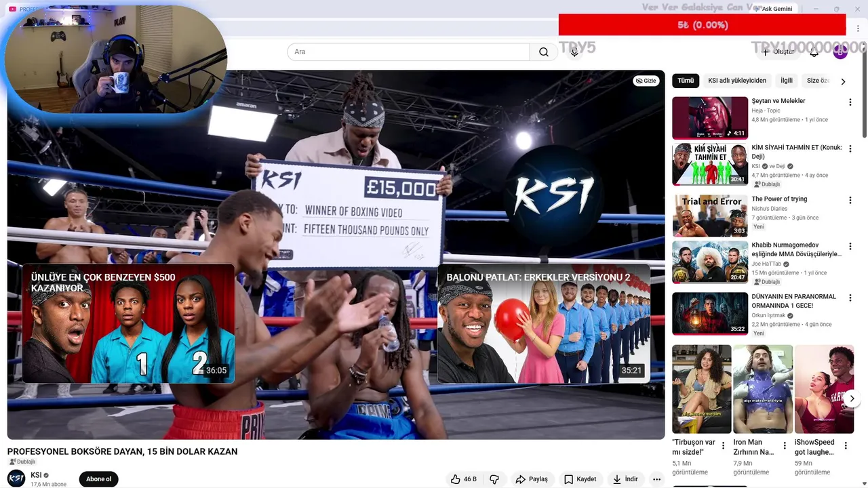This screenshot has height=488, width=868.
Task: Open options for Iron Man short
Action: coord(785,445)
